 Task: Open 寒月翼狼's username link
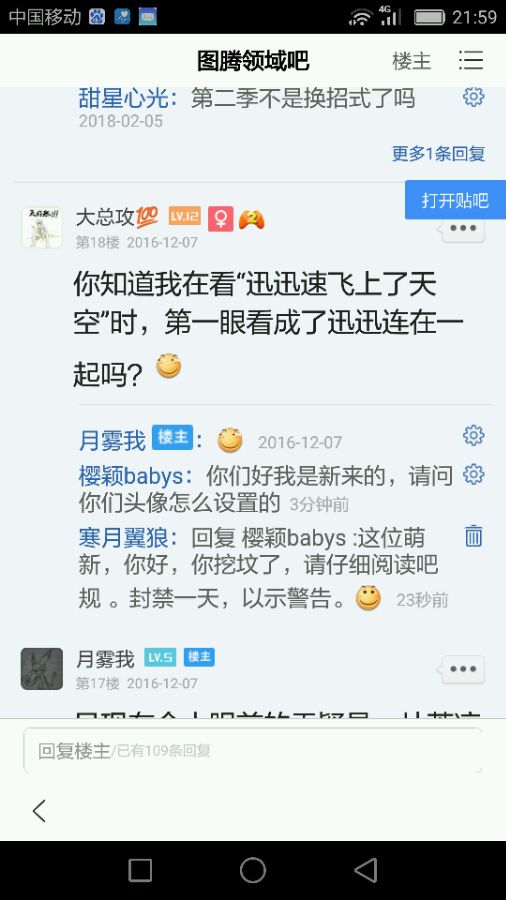tap(123, 538)
